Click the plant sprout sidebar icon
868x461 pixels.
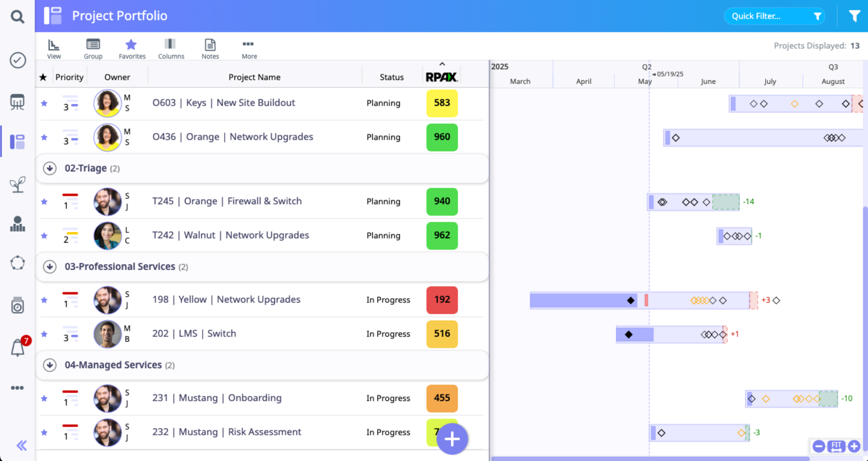(18, 184)
